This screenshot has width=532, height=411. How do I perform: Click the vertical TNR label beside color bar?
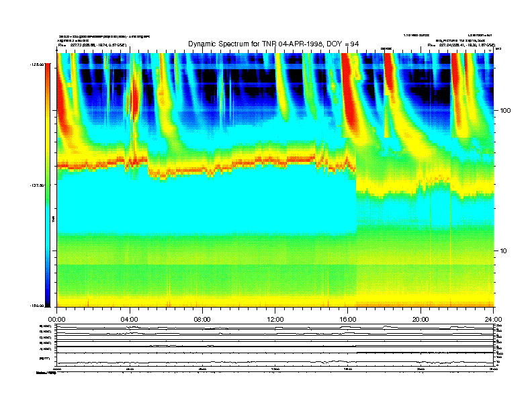point(53,219)
